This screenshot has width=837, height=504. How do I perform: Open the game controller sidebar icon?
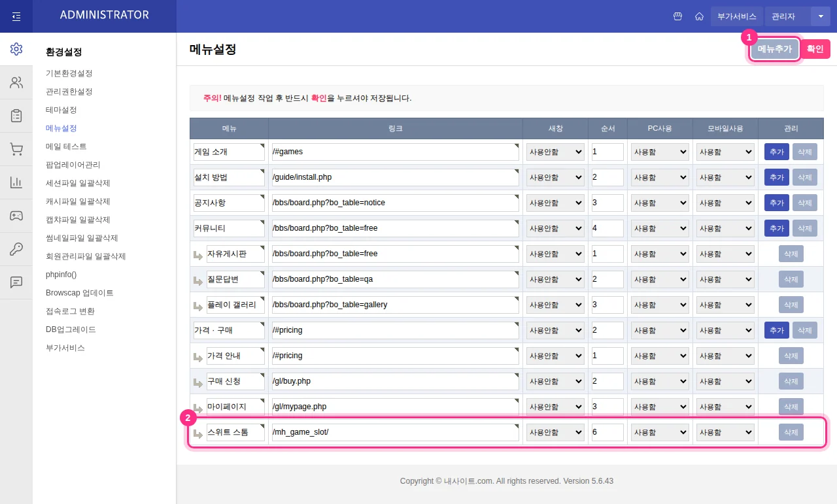(x=16, y=216)
